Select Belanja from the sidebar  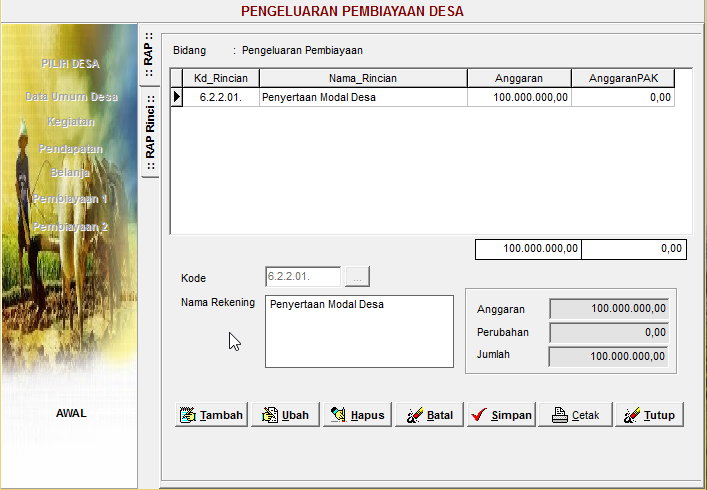71,172
